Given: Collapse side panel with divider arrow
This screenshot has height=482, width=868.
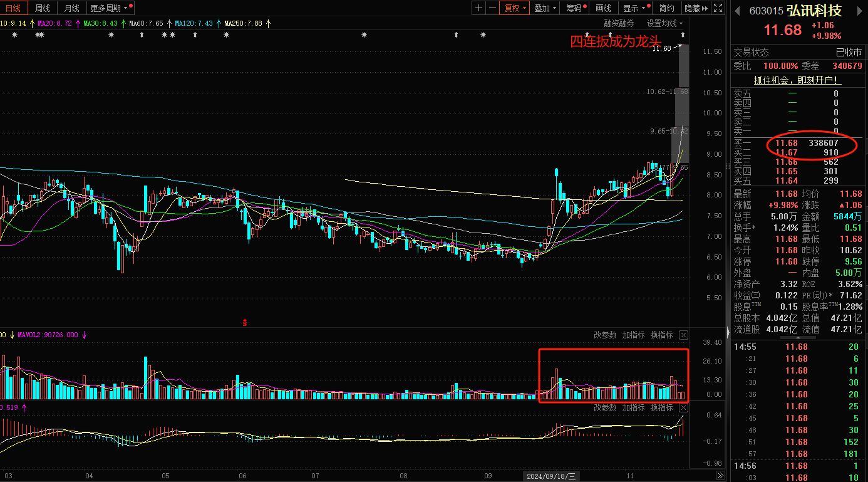Looking at the screenshot, I should [x=727, y=333].
